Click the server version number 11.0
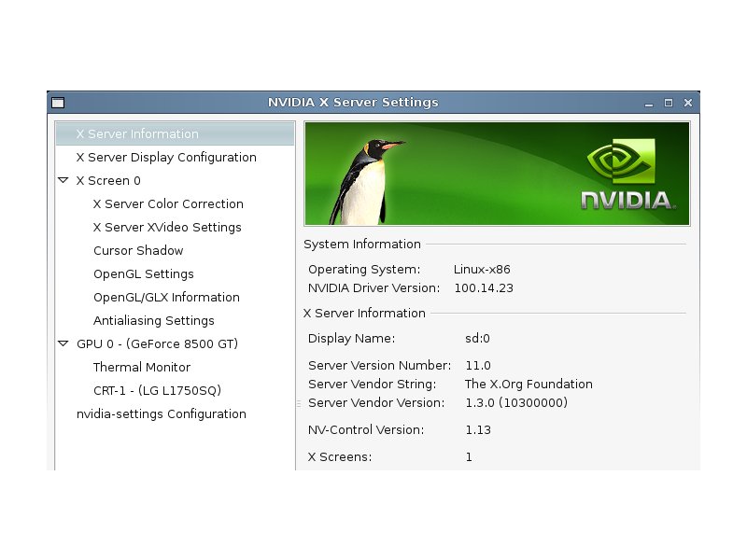 pyautogui.click(x=478, y=366)
